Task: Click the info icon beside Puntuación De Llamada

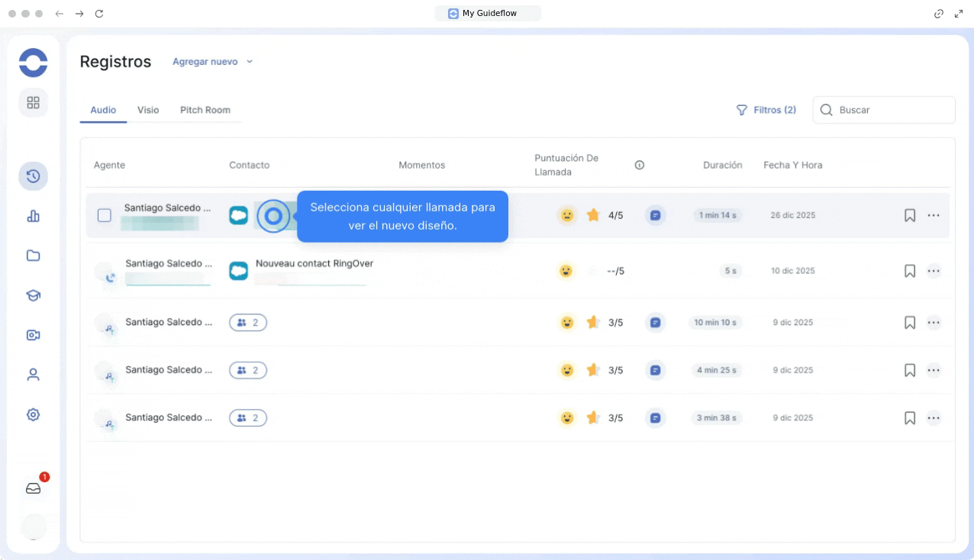Action: point(640,165)
